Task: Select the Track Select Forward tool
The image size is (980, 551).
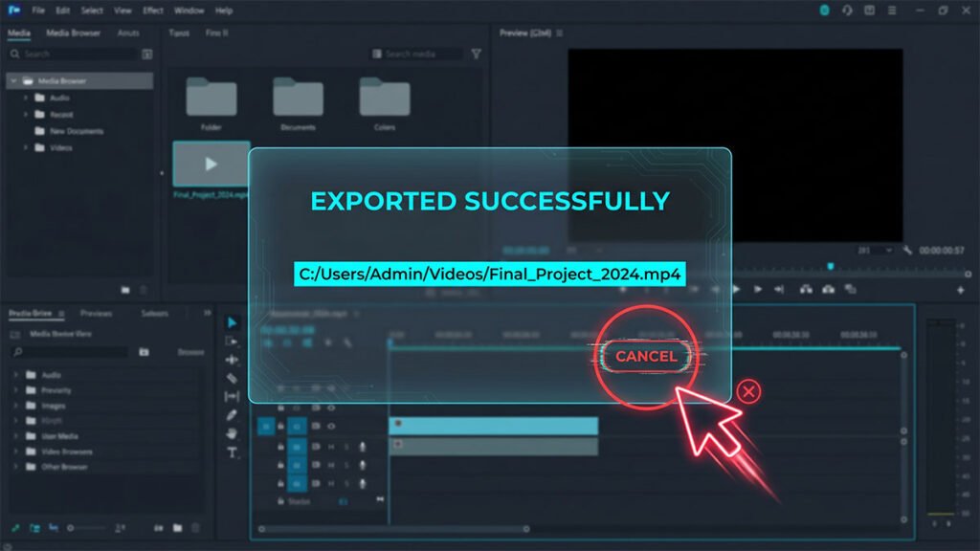Action: pyautogui.click(x=232, y=342)
